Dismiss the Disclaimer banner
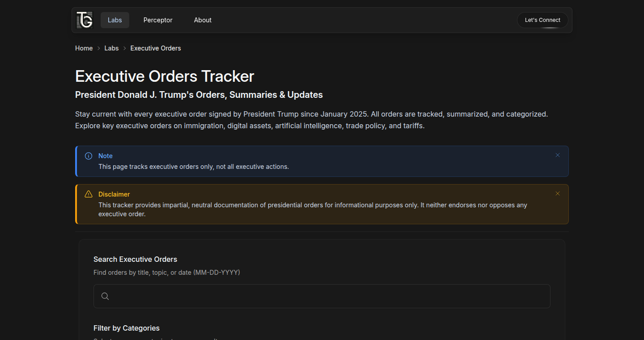Viewport: 644px width, 340px height. pyautogui.click(x=558, y=193)
